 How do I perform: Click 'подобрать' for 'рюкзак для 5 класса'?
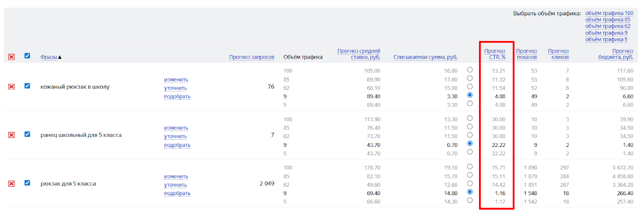[x=177, y=193]
